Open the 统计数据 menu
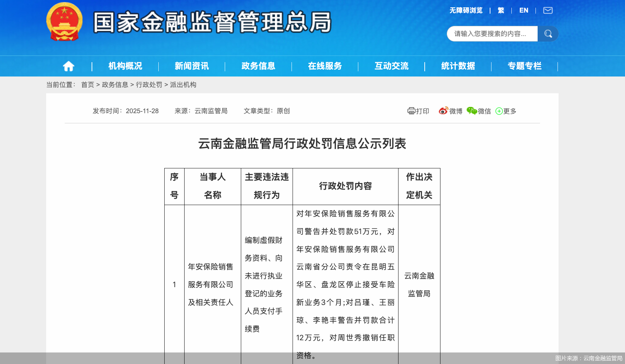The width and height of the screenshot is (625, 364). [x=458, y=66]
